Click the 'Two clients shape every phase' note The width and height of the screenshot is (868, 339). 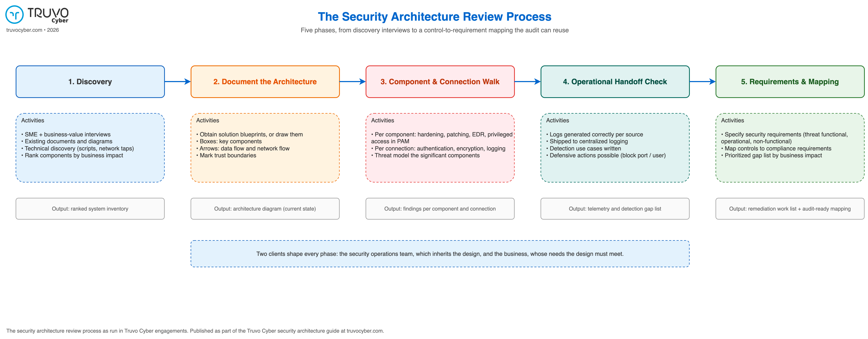440,254
